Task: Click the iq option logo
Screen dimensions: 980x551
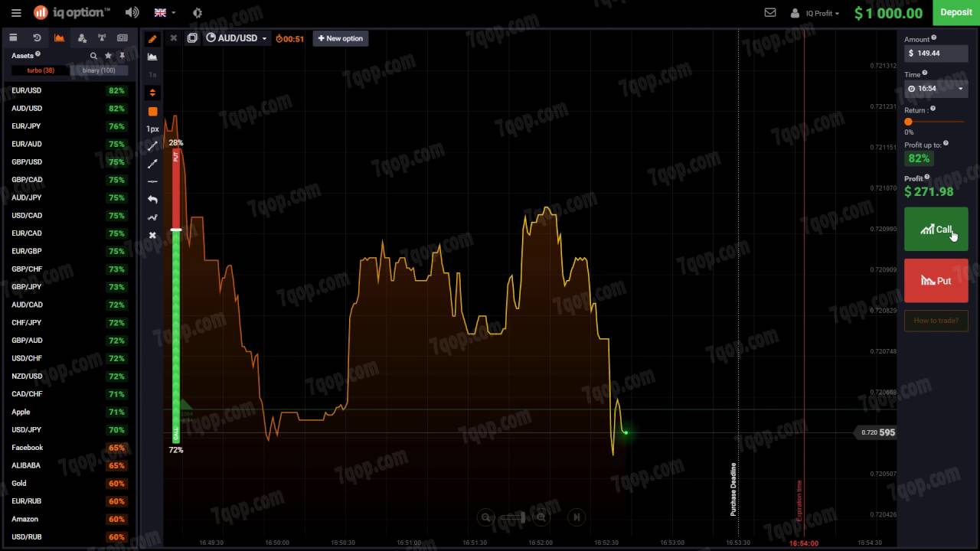Action: click(72, 12)
